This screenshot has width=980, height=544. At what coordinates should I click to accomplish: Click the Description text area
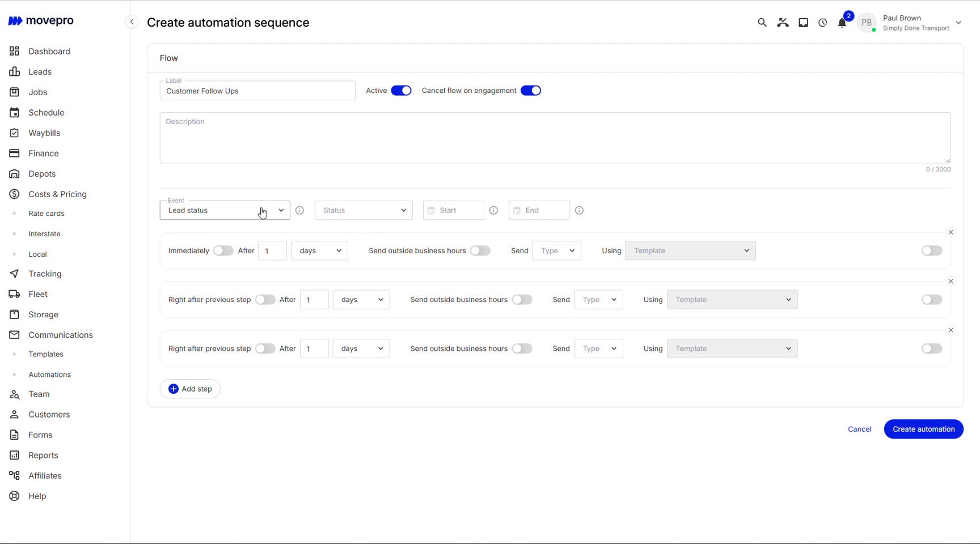click(555, 138)
